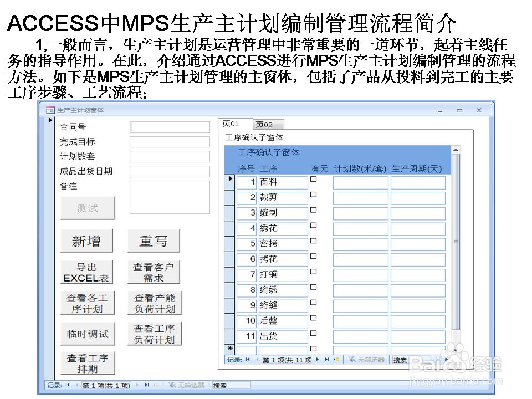This screenshot has width=532, height=399.
Task: Click the 生产主计划窗体 form icon in title bar
Action: [x=50, y=110]
